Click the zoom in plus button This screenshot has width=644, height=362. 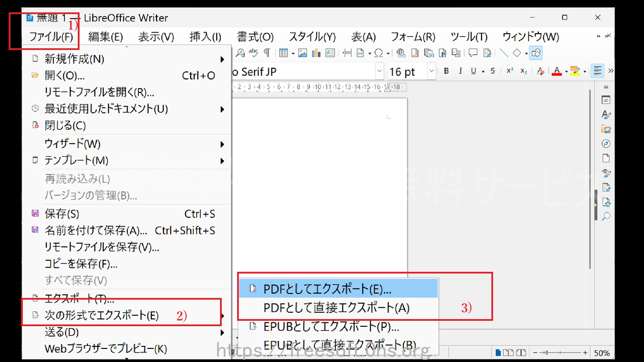coord(585,352)
